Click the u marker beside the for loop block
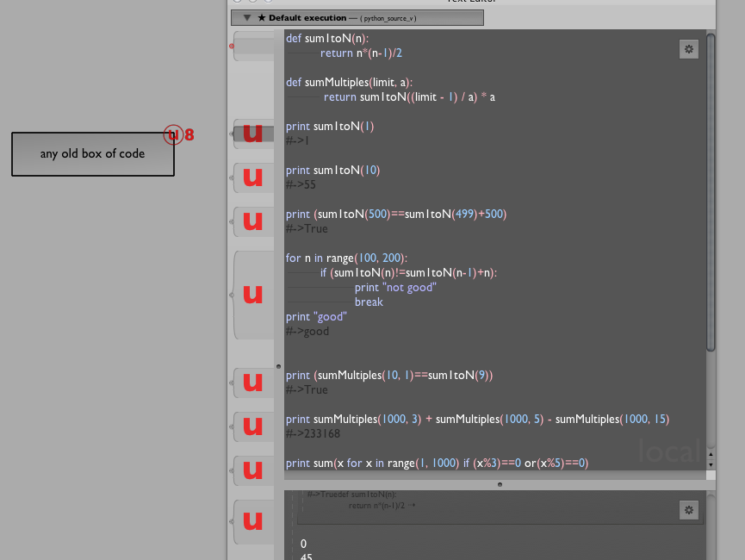This screenshot has width=745, height=560. click(252, 295)
